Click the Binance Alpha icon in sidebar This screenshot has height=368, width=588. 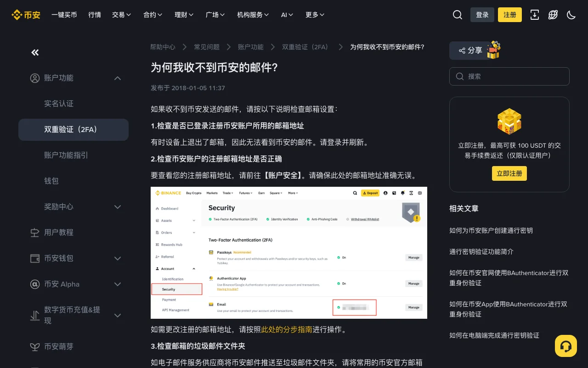(x=35, y=284)
